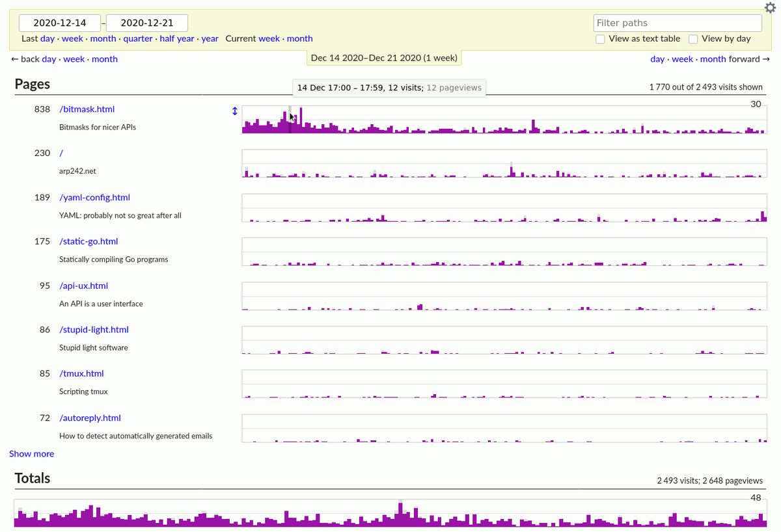The height and width of the screenshot is (532, 781).
Task: Click the /autoreply.html path link
Action: coord(90,418)
